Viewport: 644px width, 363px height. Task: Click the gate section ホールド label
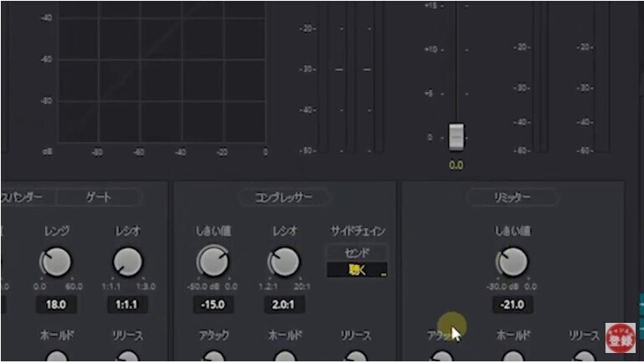(57, 335)
